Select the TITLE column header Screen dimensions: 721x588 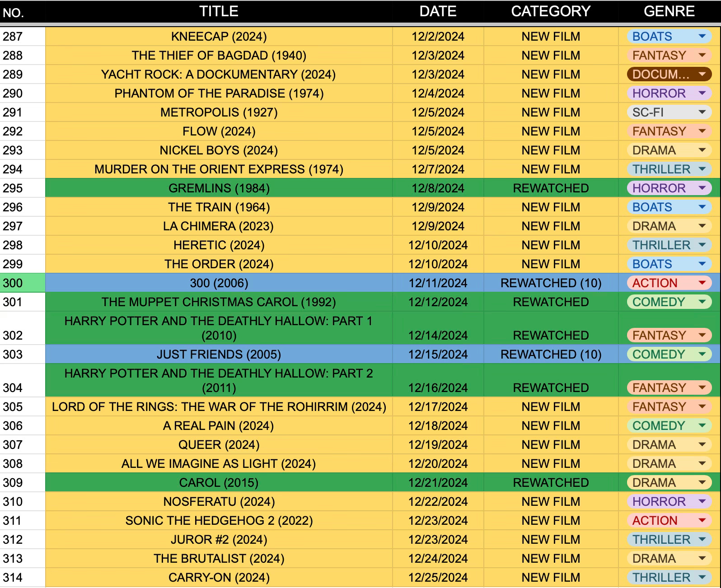(219, 11)
